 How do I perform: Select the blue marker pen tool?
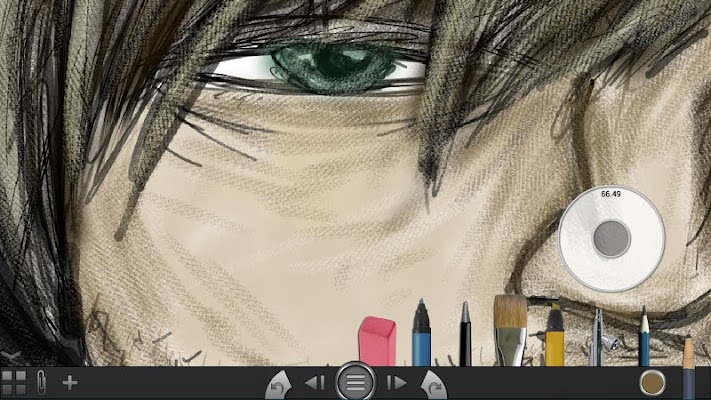tap(422, 333)
